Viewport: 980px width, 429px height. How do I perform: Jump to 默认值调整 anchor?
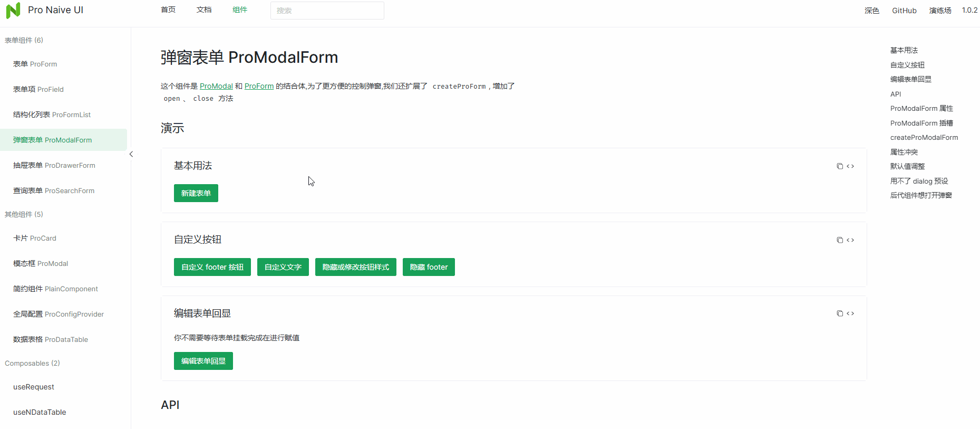pyautogui.click(x=907, y=166)
